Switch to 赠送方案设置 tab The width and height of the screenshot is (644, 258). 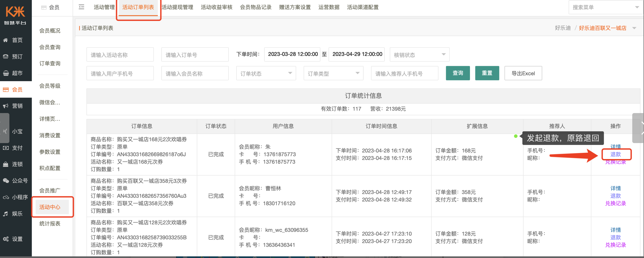click(x=295, y=7)
